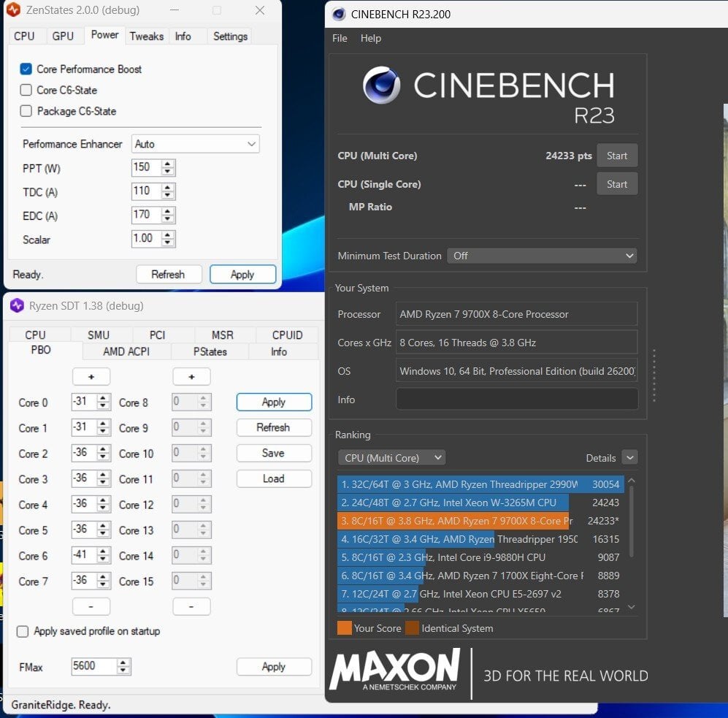Decrease Scalar value with down arrow

[168, 243]
